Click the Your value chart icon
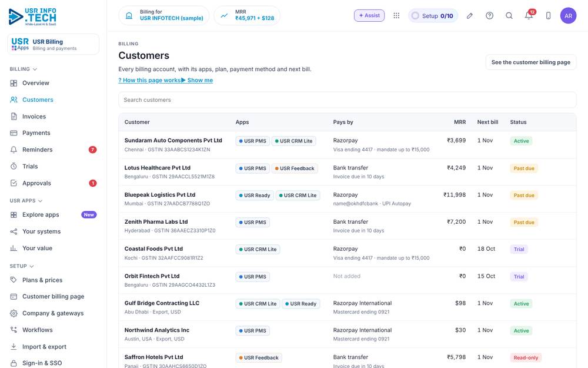This screenshot has height=368, width=588. tap(14, 248)
